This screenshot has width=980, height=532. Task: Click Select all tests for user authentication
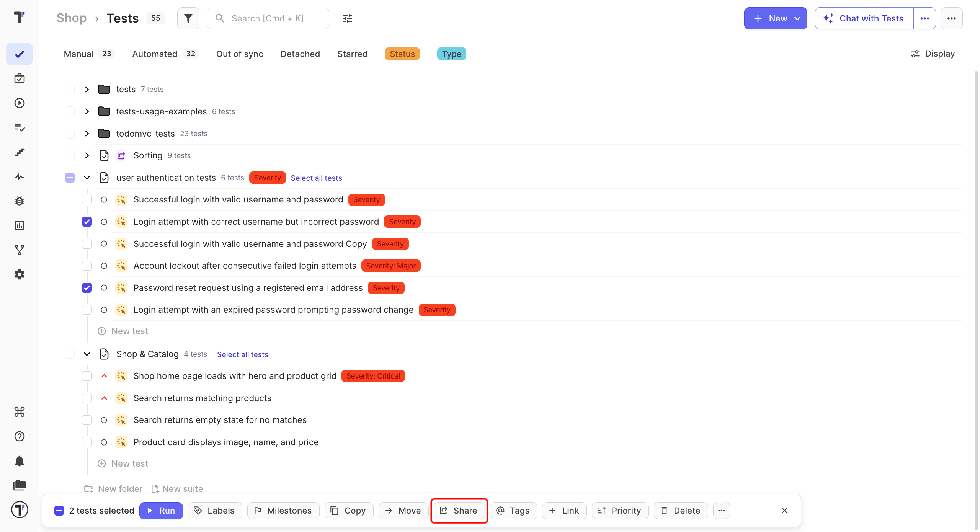point(316,178)
